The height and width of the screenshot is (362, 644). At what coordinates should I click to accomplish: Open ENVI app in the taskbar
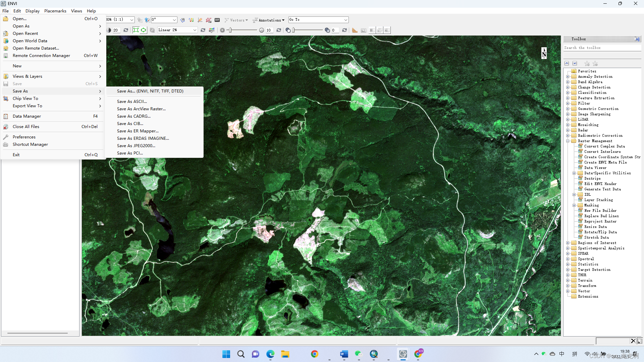tap(403, 354)
